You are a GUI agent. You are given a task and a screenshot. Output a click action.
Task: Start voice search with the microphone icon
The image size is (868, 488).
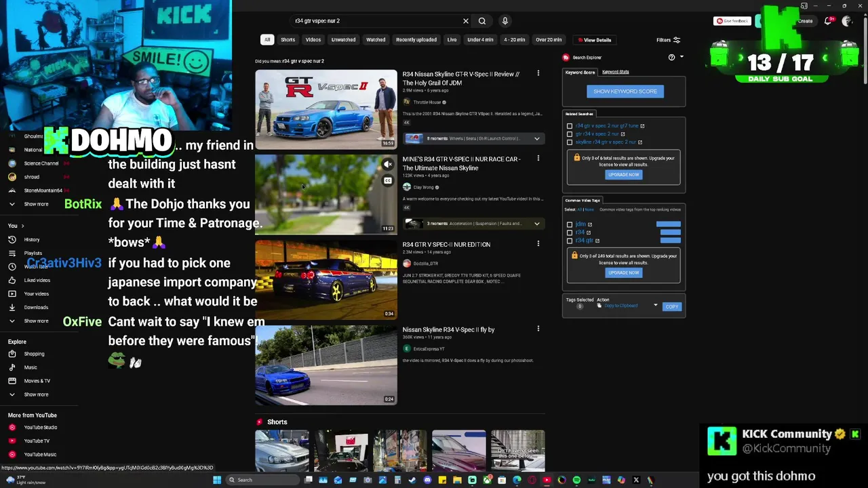point(505,21)
